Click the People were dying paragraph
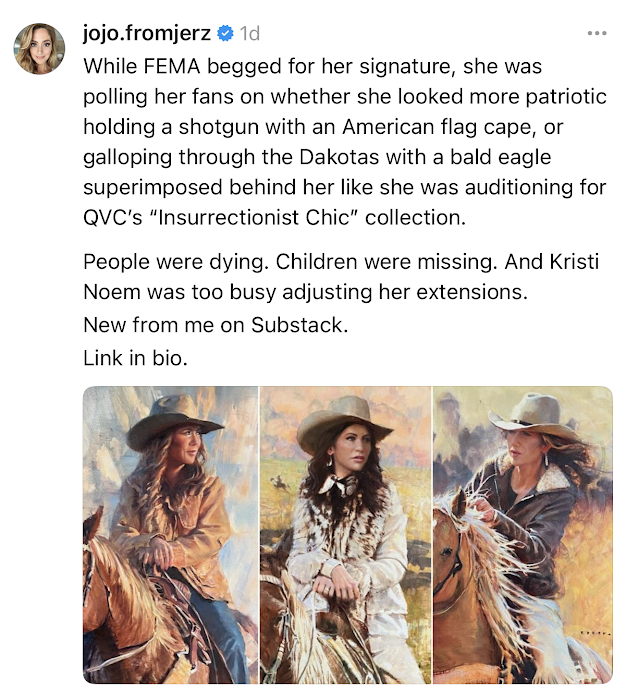The height and width of the screenshot is (690, 626). pyautogui.click(x=341, y=277)
